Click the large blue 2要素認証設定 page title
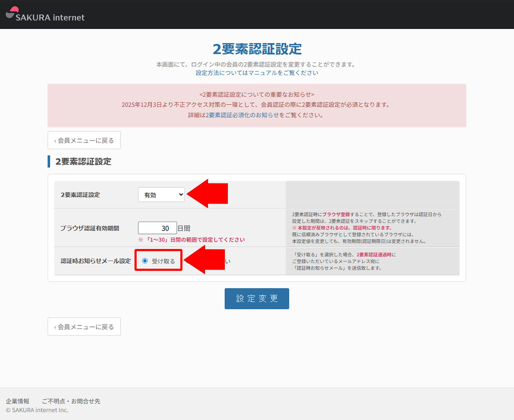This screenshot has height=420, width=514. [x=257, y=49]
